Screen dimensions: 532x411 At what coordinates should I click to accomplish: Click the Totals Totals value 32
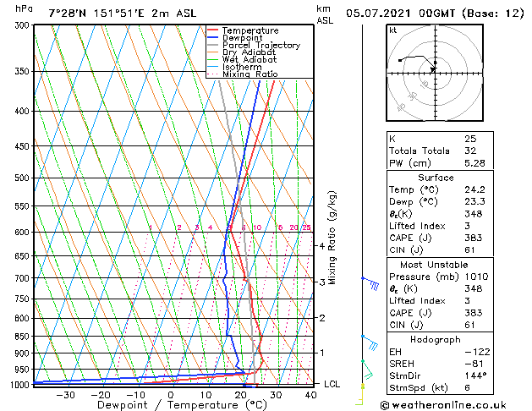coord(470,151)
